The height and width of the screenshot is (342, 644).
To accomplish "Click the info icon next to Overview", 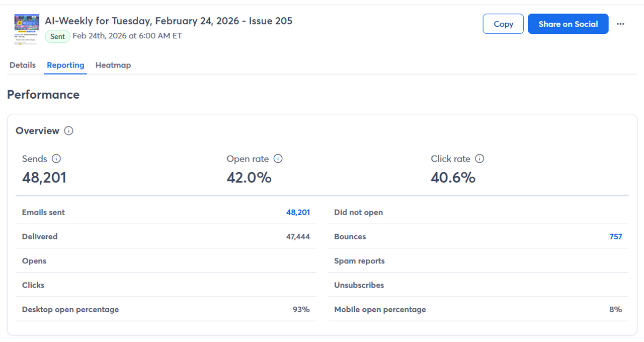I will [69, 131].
